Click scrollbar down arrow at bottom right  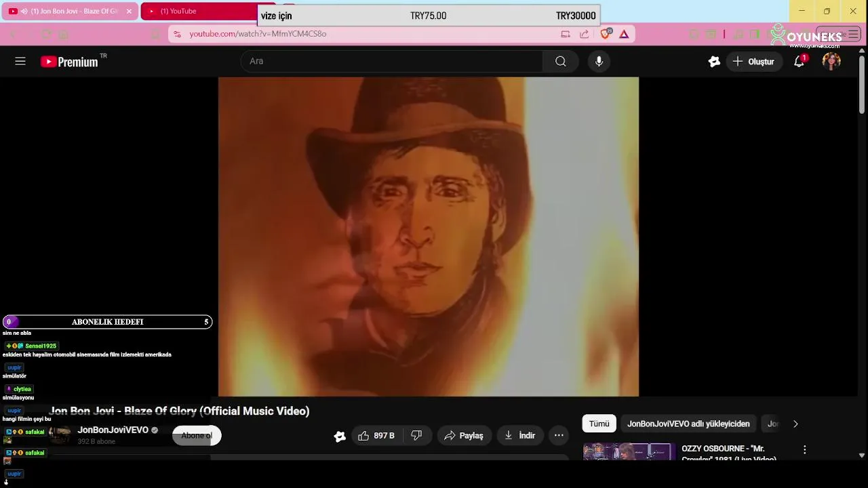(862, 455)
